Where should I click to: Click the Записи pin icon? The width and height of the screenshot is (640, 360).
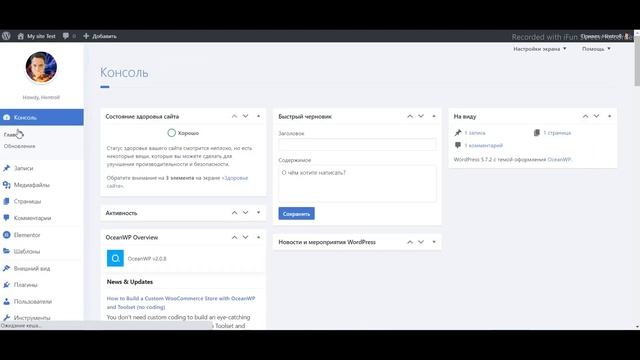[7, 168]
